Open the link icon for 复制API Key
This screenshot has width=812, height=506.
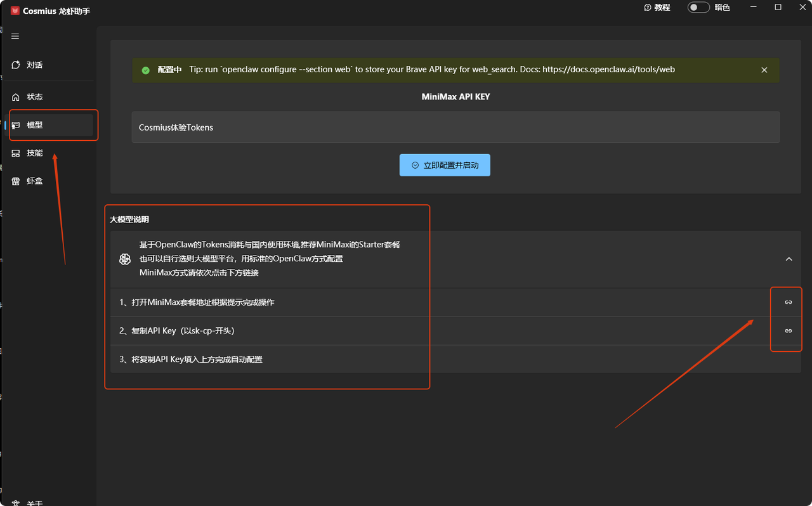789,331
